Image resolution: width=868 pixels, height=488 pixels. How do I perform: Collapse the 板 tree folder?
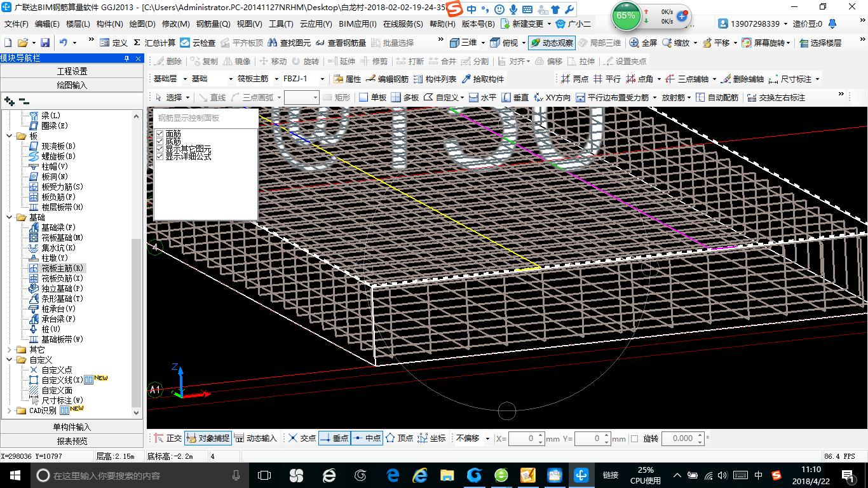[x=8, y=136]
